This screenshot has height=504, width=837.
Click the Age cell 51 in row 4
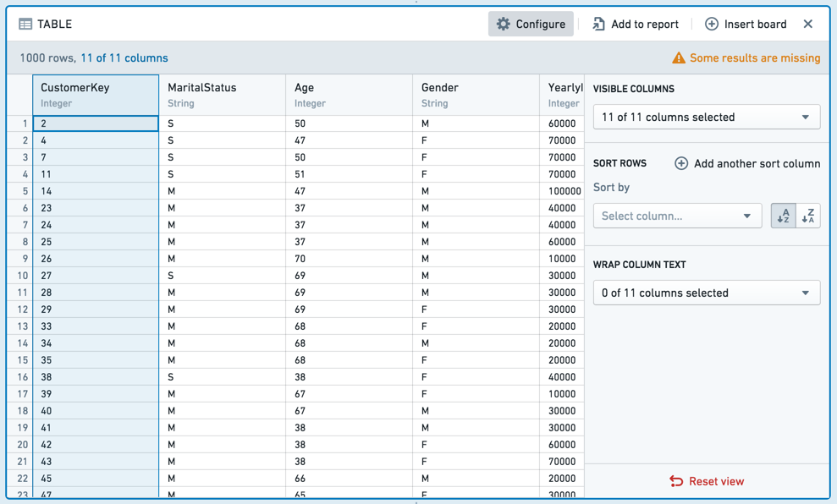pos(350,174)
